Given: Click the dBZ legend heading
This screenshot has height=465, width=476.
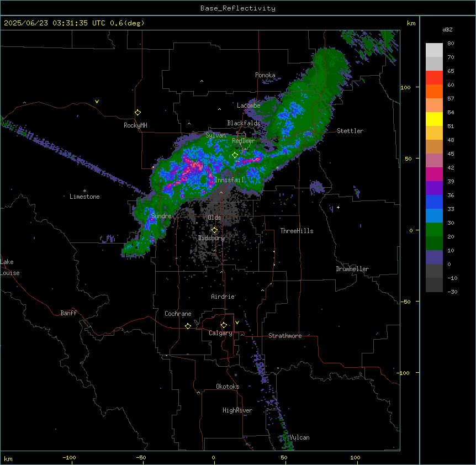Looking at the screenshot, I should (x=447, y=30).
